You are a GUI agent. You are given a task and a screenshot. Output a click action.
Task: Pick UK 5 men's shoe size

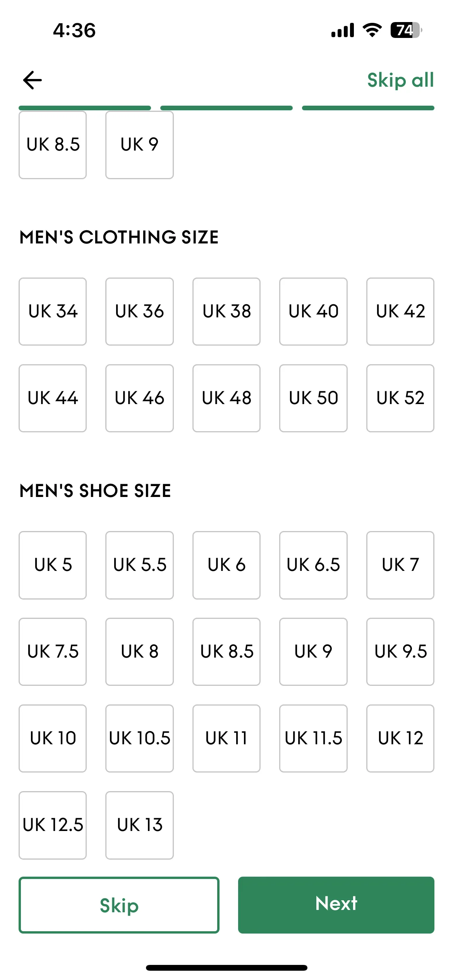click(53, 565)
